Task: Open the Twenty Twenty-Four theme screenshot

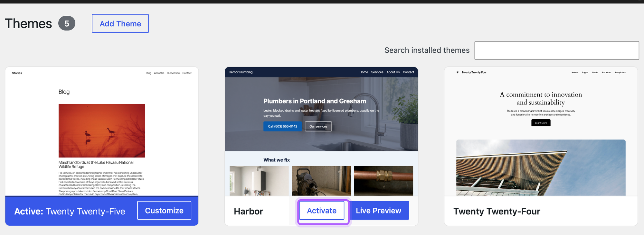Action: pyautogui.click(x=541, y=131)
